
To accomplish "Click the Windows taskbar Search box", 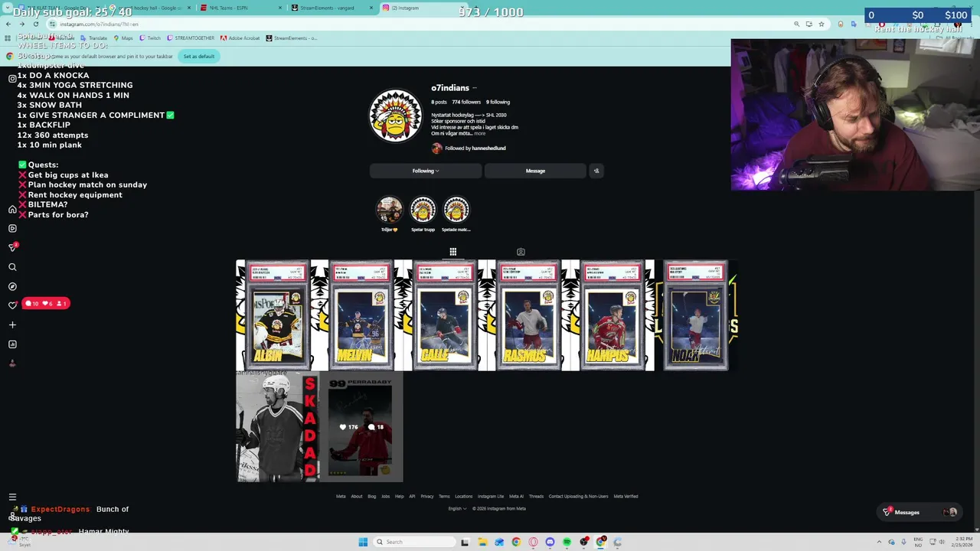I will tap(413, 542).
